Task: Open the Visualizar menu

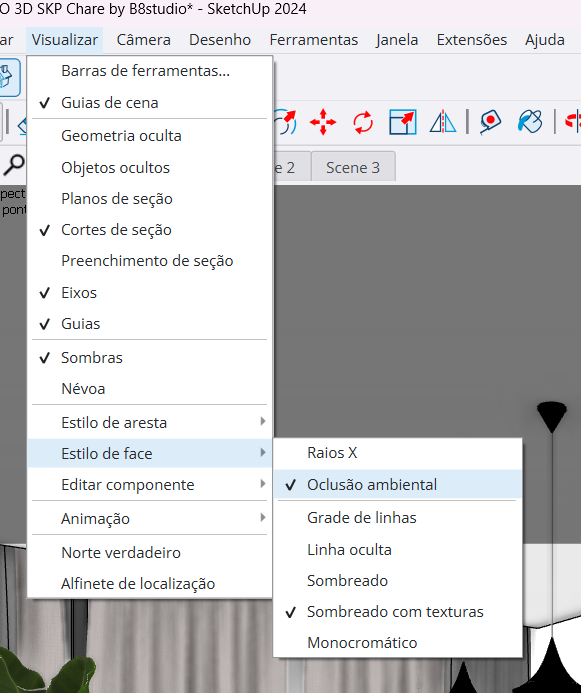Action: (x=65, y=40)
